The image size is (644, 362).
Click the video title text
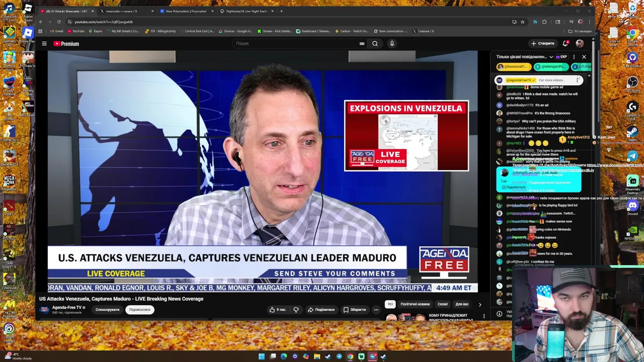point(121,299)
